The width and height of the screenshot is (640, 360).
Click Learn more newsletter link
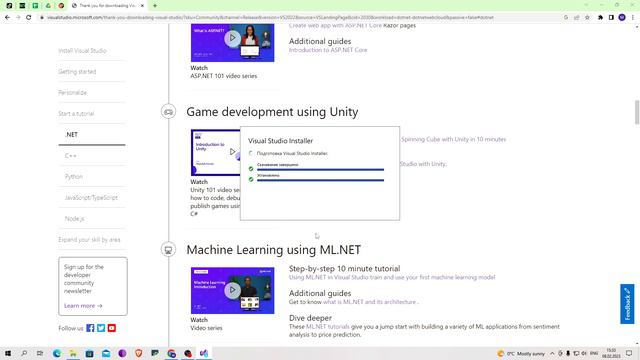83,306
